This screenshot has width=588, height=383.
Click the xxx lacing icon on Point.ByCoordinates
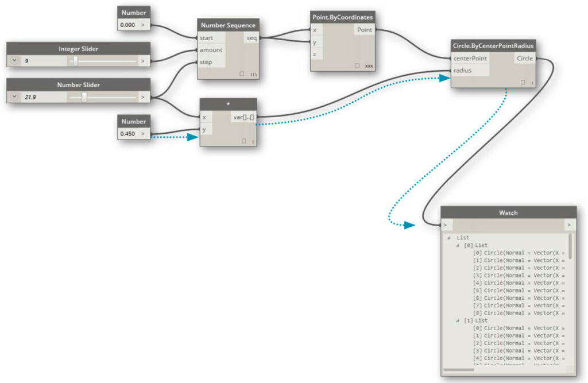click(369, 66)
